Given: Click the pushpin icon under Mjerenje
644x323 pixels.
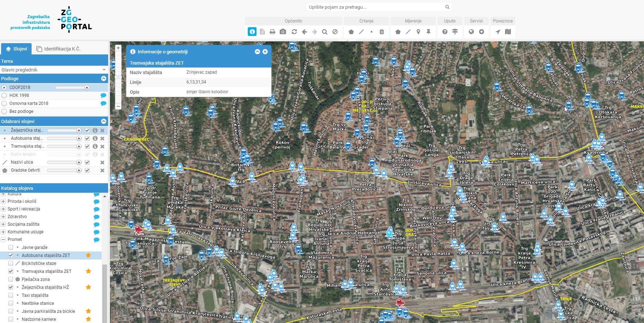Looking at the screenshot, I should pos(428,32).
